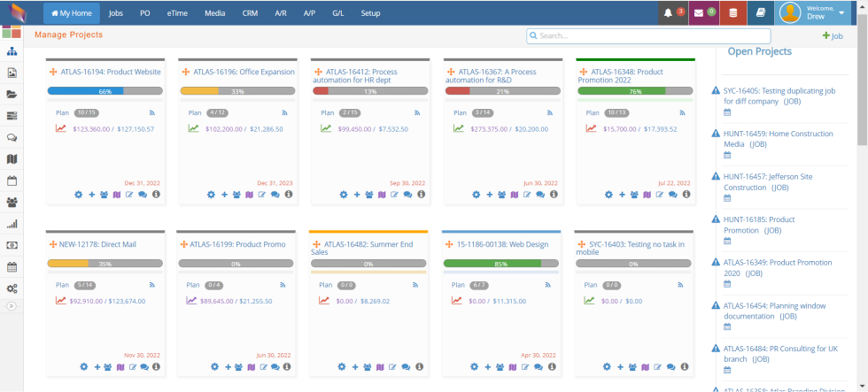Screen dimensions: 868x392
Task: Open the Jobs menu
Action: point(116,13)
